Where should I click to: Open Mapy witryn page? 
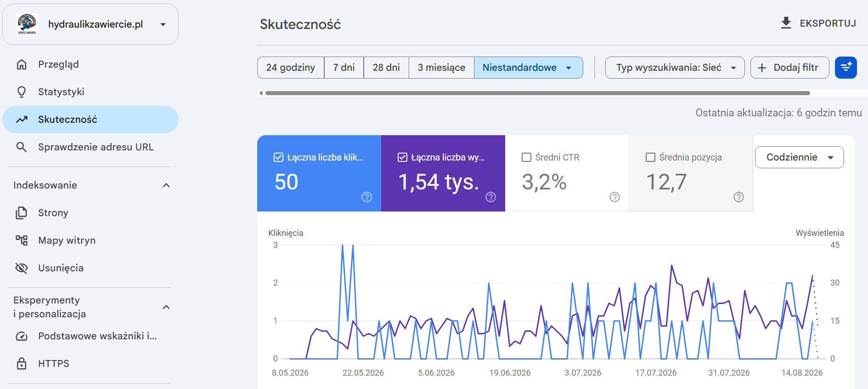[x=90, y=240]
